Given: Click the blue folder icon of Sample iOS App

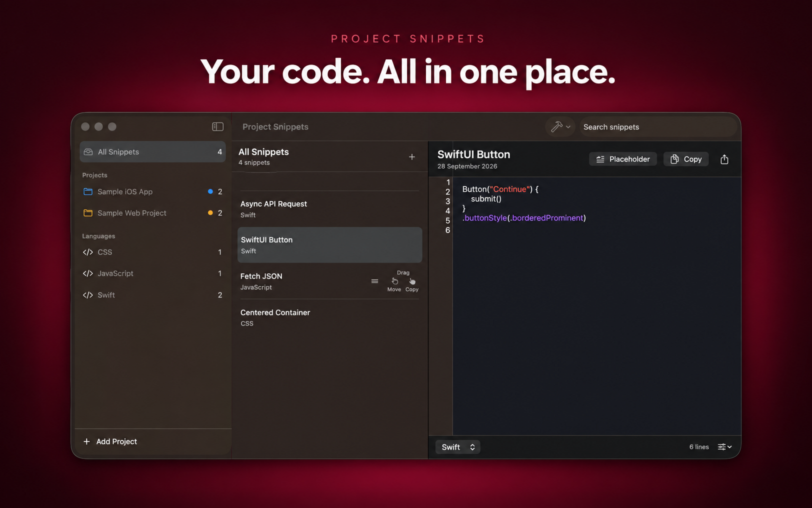Looking at the screenshot, I should click(88, 191).
